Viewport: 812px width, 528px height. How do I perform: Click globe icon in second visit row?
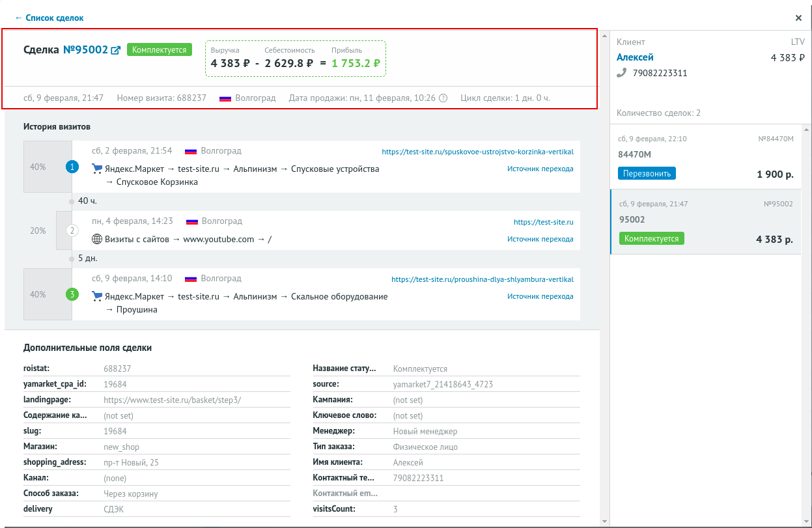[x=97, y=239]
